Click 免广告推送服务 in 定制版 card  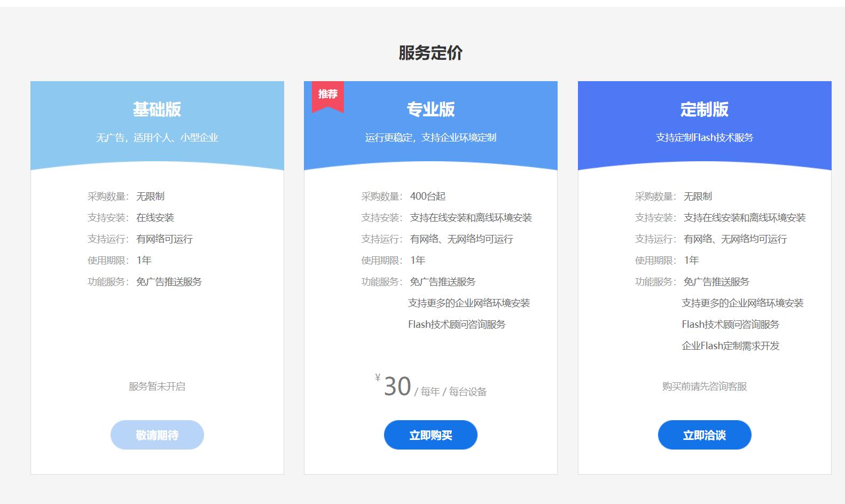717,282
